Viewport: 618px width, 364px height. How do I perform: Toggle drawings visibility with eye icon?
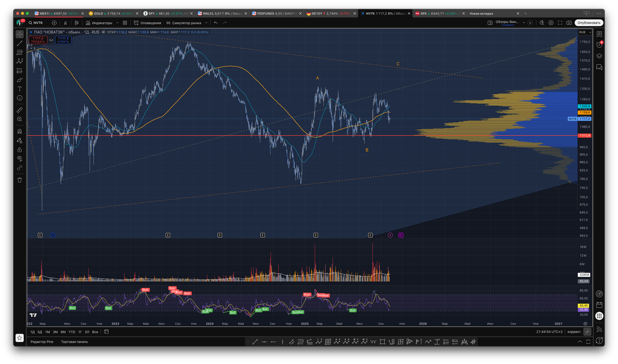[19, 158]
